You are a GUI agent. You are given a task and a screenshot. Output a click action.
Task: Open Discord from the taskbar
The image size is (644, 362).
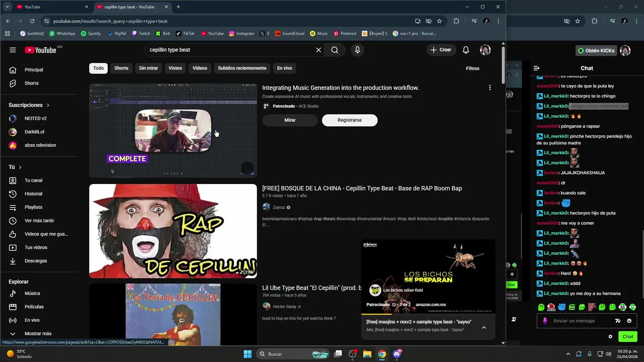point(397,354)
